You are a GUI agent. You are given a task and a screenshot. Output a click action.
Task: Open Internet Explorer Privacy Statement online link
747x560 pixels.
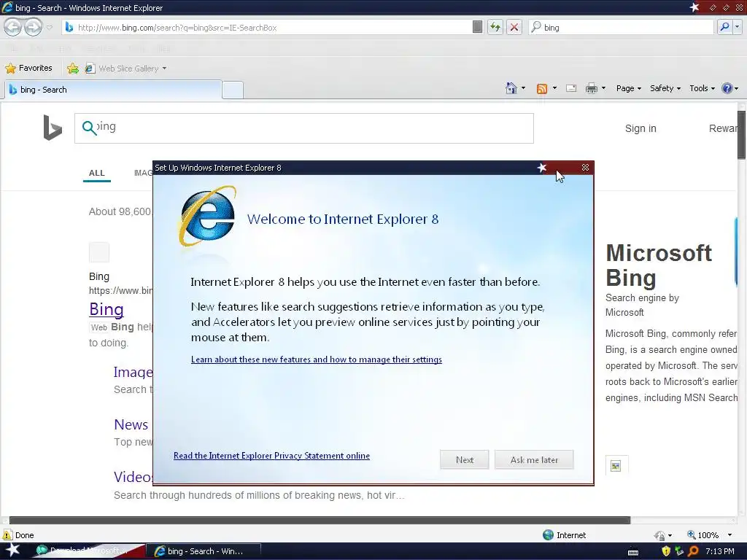click(271, 456)
